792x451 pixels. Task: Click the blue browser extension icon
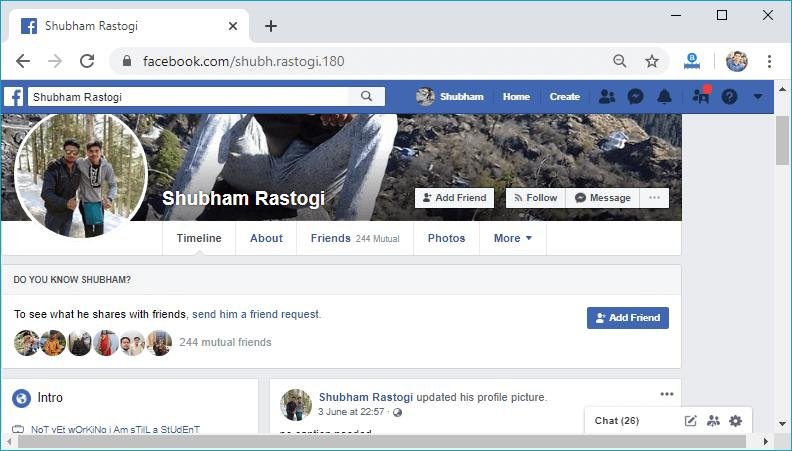691,61
